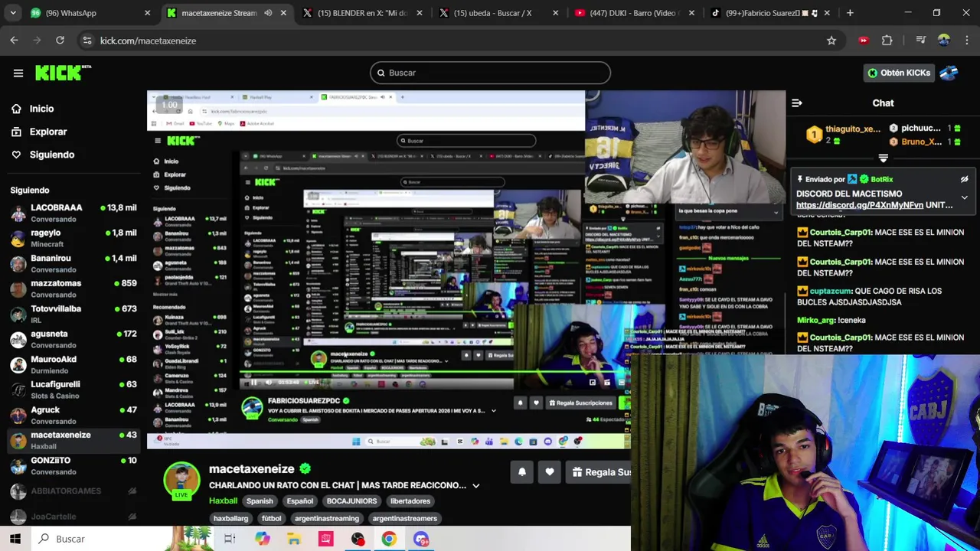Click the notification bell for macetaxeneize

pos(522,472)
